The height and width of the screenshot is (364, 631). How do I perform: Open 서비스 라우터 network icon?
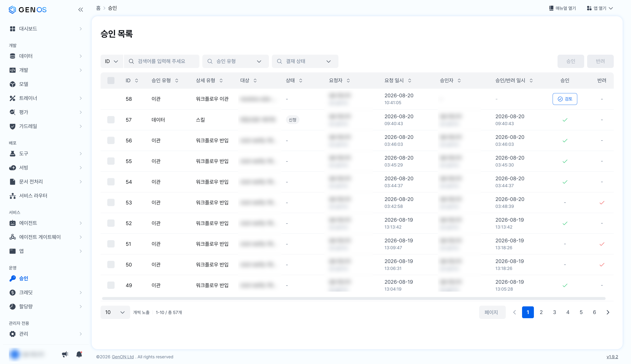tap(13, 196)
